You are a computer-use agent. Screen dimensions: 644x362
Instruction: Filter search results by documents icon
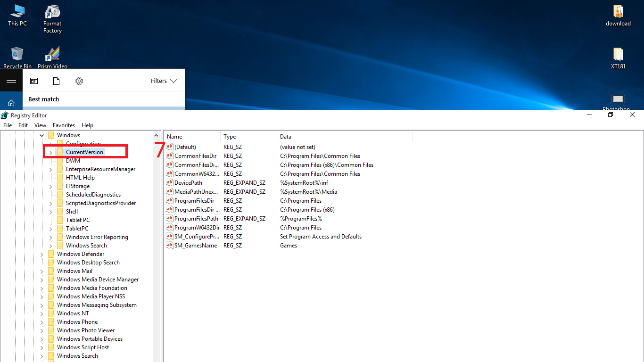pos(57,81)
